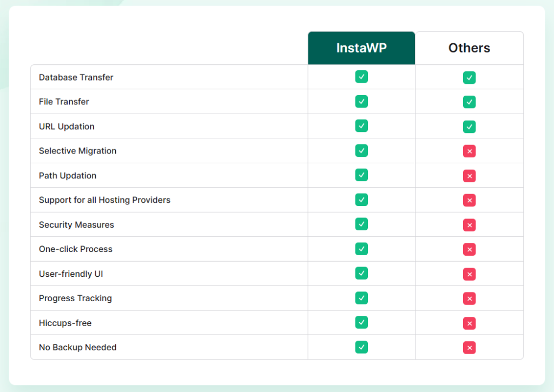Click the Progress Tracking row label

pos(75,298)
